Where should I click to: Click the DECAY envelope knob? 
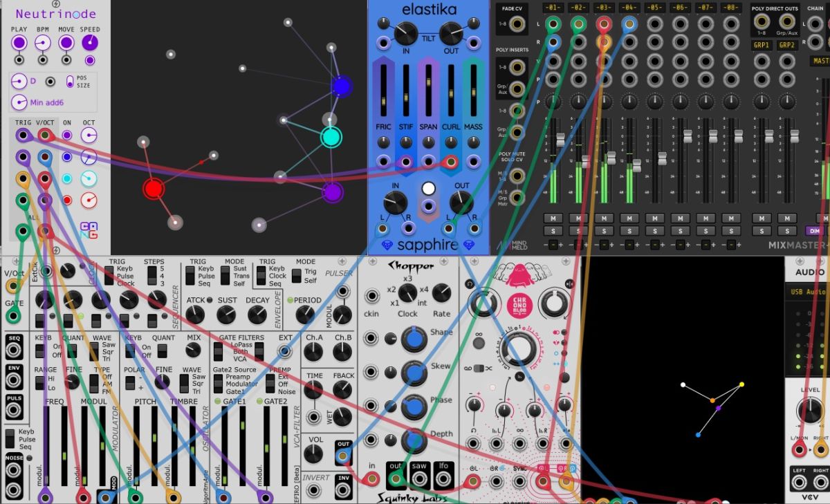[x=257, y=315]
